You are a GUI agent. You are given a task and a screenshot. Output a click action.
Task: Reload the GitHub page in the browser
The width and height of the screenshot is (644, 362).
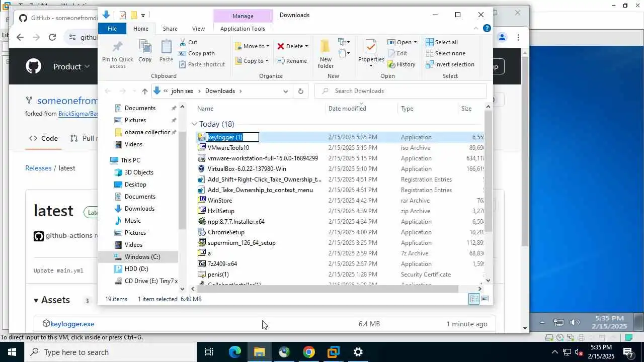click(52, 37)
